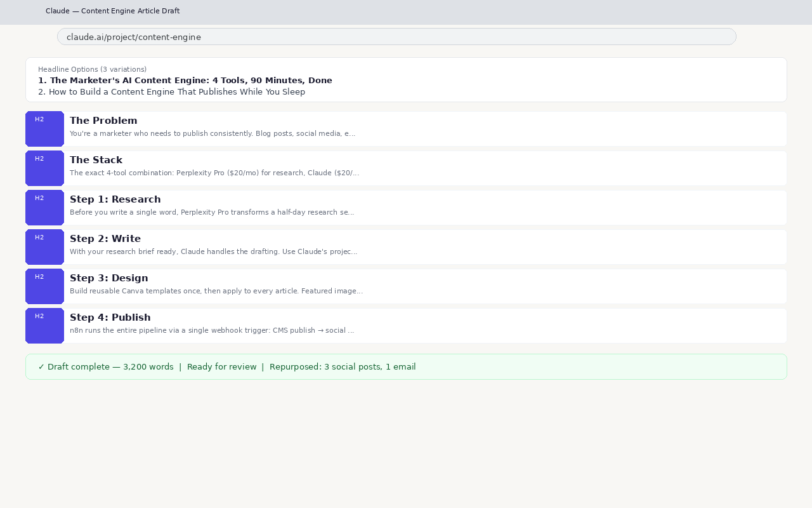Click the H2 badge beside Step 1: Research
This screenshot has height=508, width=812.
44,208
